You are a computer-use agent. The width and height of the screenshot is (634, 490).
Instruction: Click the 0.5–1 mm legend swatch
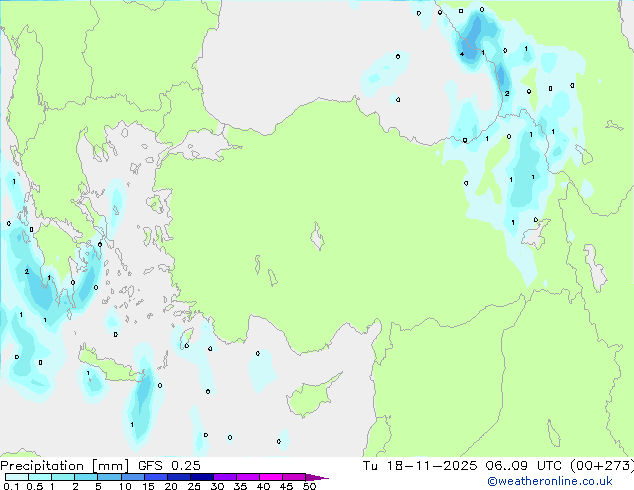click(x=40, y=477)
